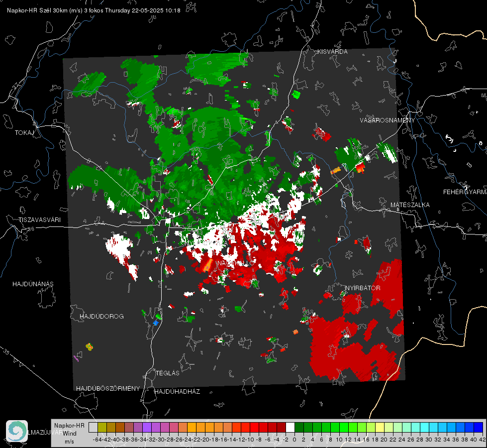Click the 20 legend value
Viewport: 487px width, 448px height.
point(384,440)
